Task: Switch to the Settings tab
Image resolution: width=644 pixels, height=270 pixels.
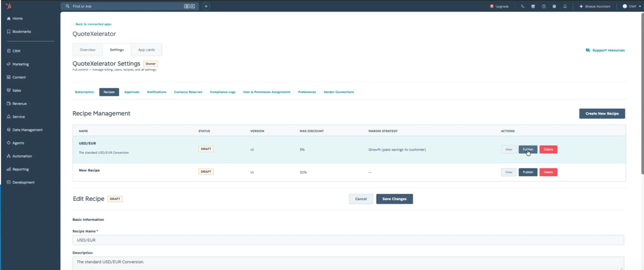Action: point(117,50)
